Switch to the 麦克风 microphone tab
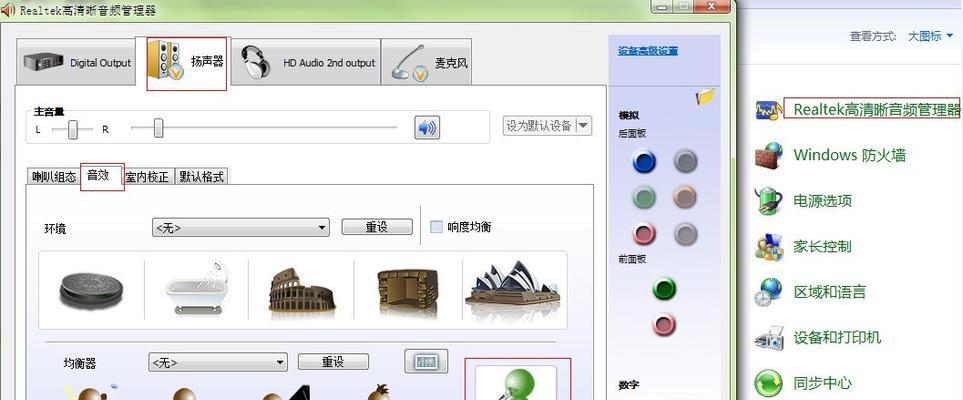This screenshot has width=963, height=400. 427,62
